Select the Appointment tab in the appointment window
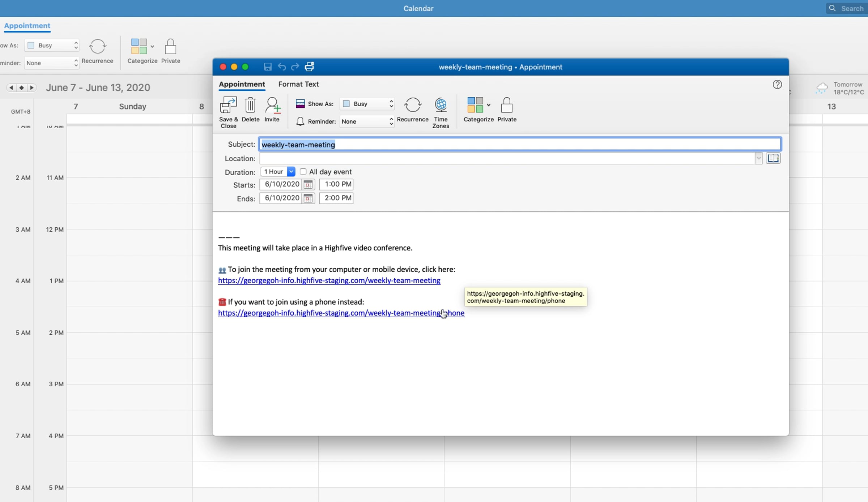Screen dimensions: 868x502 pyautogui.click(x=242, y=84)
